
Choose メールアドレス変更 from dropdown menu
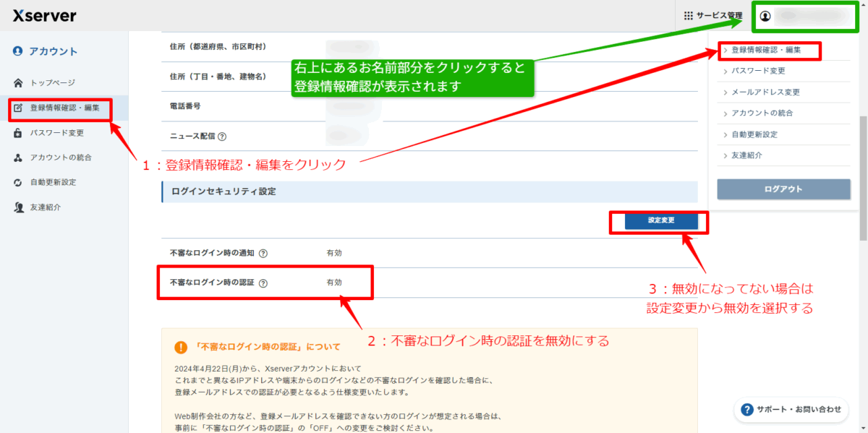[x=765, y=93]
